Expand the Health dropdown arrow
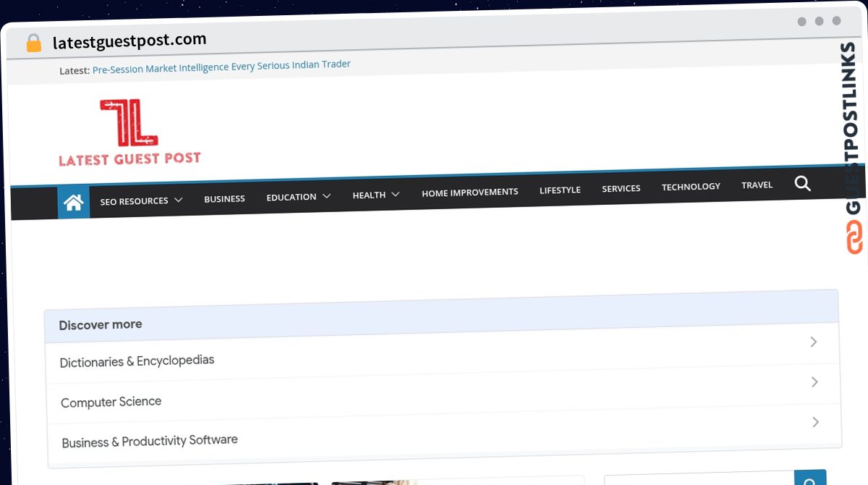This screenshot has width=868, height=485. coord(396,194)
